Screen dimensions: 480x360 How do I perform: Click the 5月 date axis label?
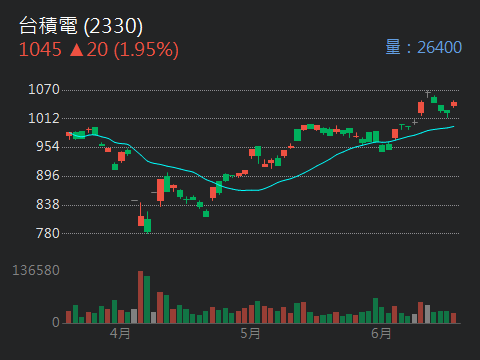(250, 333)
